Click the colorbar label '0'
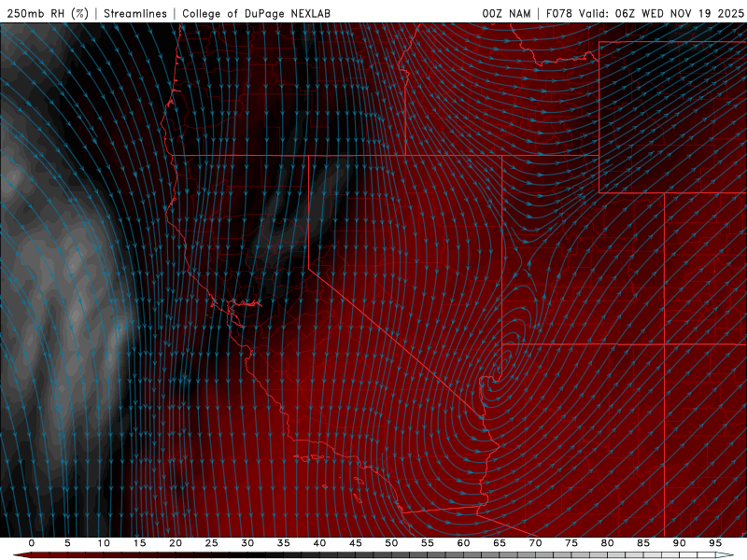 (32, 543)
